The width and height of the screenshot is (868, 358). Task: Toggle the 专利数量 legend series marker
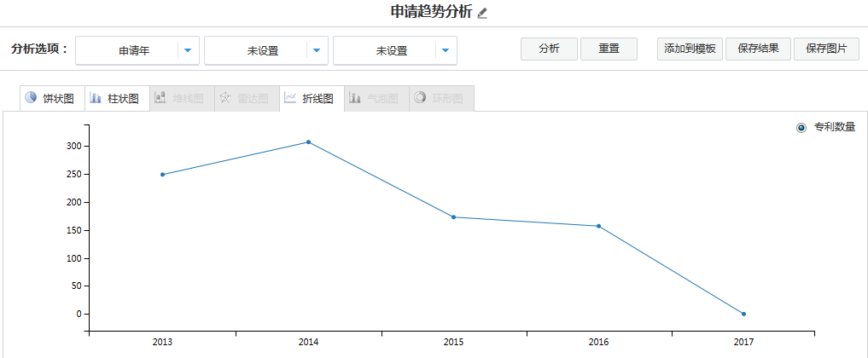[801, 128]
